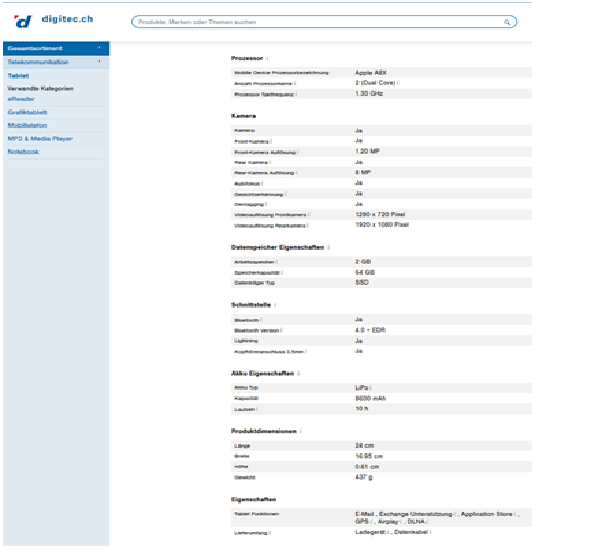This screenshot has width=594, height=556.
Task: Click info icon beside Arbeitsspeicher row
Action: (x=277, y=262)
